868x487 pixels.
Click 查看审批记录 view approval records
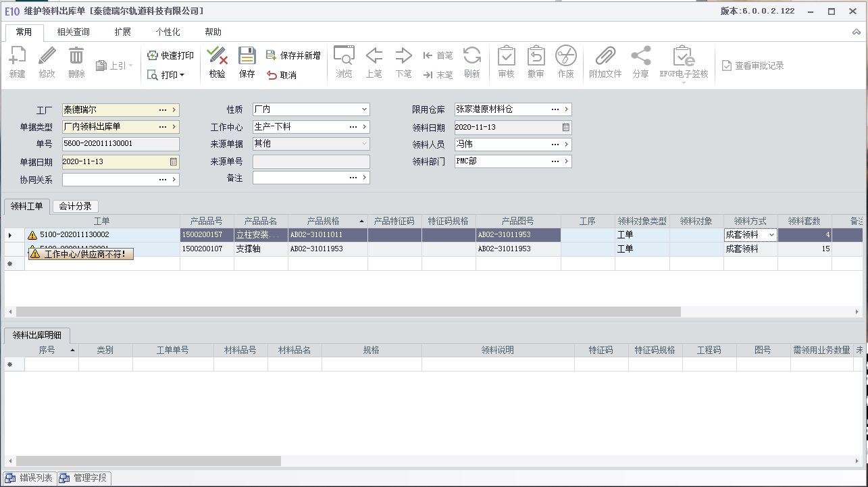tap(752, 66)
